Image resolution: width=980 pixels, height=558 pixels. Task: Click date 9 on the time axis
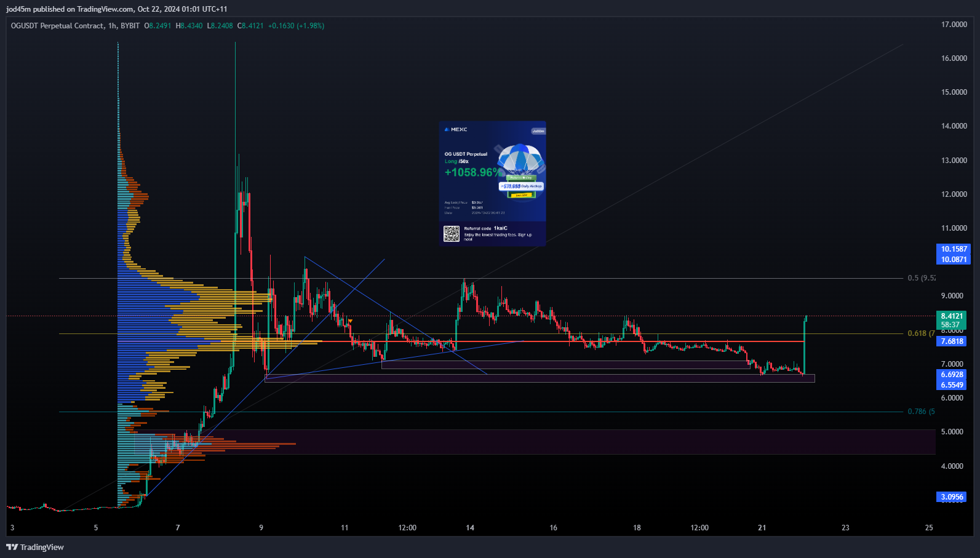261,528
